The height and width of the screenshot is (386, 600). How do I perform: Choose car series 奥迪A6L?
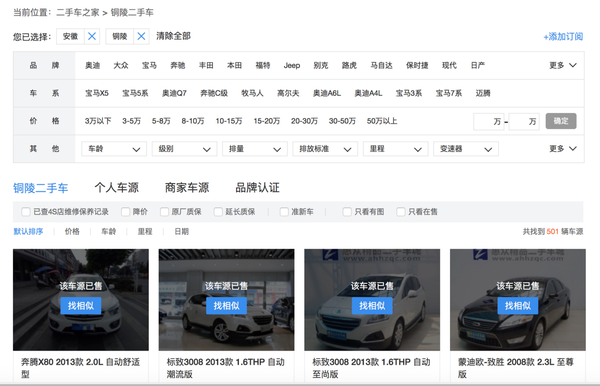(x=327, y=93)
